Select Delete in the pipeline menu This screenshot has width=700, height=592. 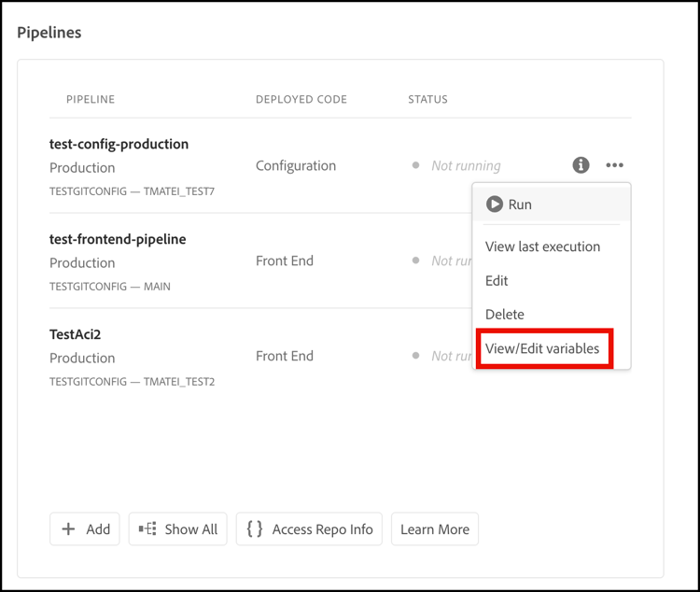505,314
